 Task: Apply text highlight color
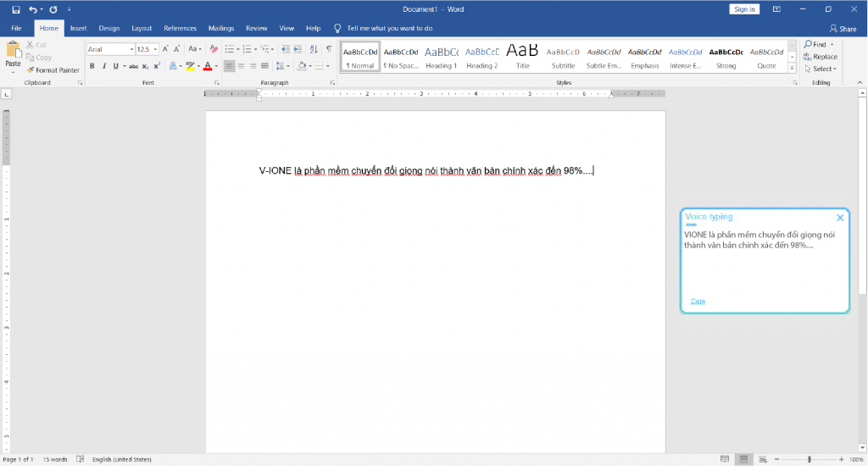[x=190, y=66]
